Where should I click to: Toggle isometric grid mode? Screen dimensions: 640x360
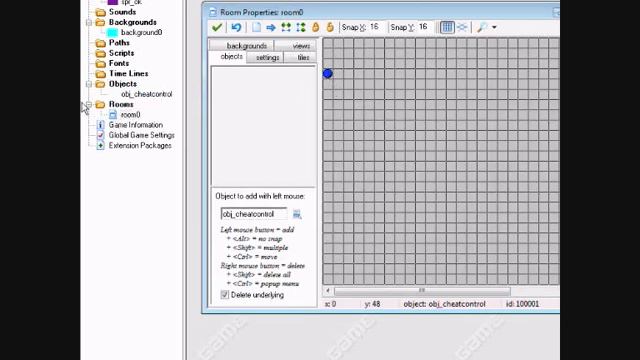[462, 27]
